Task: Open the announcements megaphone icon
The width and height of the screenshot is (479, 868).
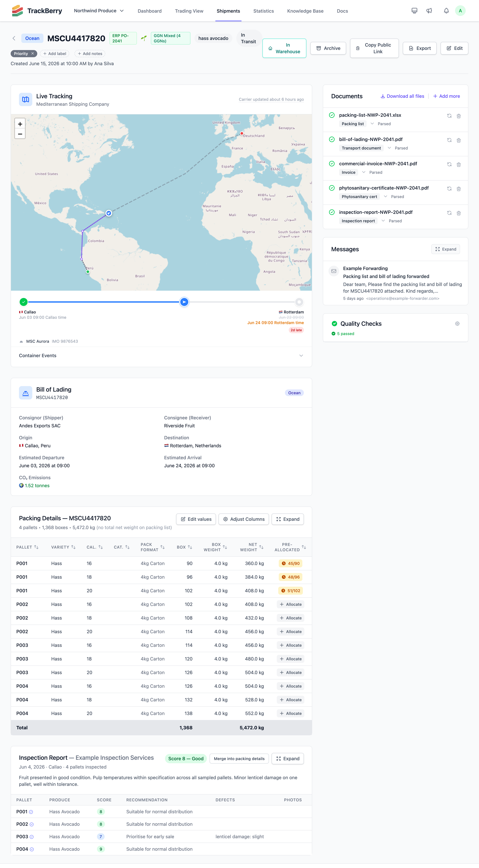Action: point(429,11)
